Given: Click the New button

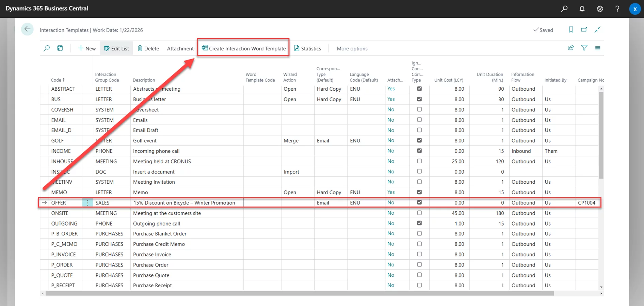Looking at the screenshot, I should tap(87, 48).
